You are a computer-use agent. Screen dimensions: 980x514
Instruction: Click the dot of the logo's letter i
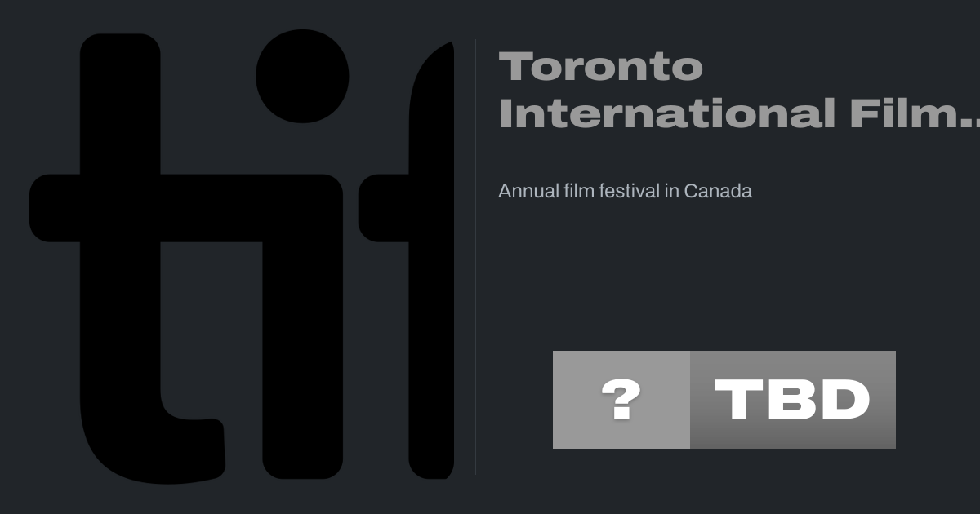(302, 77)
